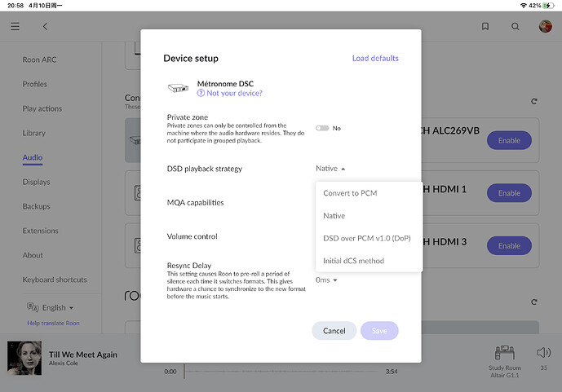The width and height of the screenshot is (562, 392).
Task: Open the Play actions section
Action: tap(42, 108)
